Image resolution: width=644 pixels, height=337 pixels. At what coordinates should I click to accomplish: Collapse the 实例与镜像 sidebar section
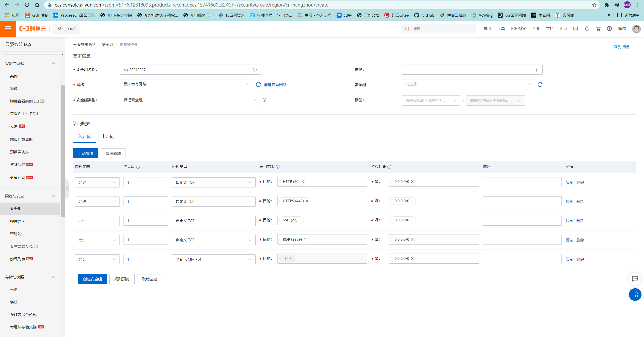[x=53, y=63]
